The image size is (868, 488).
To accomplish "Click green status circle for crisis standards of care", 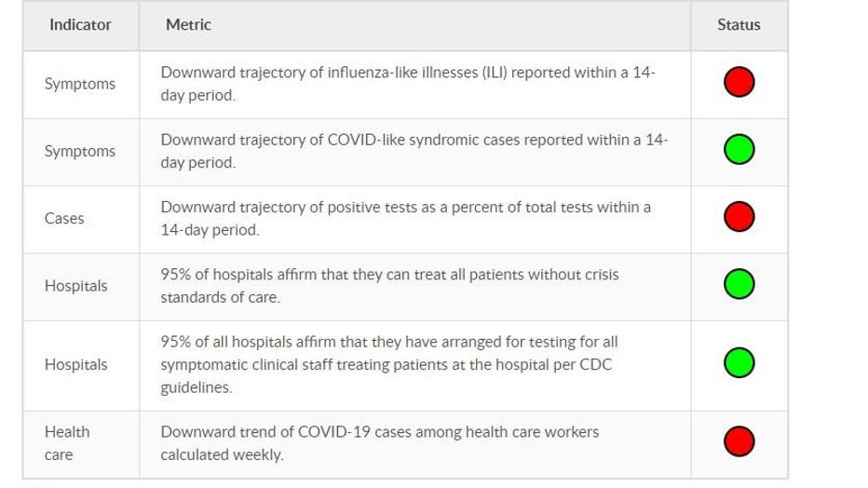I will coord(739,284).
